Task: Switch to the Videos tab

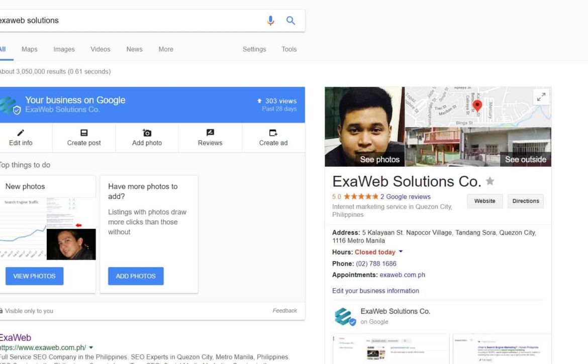Action: [100, 49]
